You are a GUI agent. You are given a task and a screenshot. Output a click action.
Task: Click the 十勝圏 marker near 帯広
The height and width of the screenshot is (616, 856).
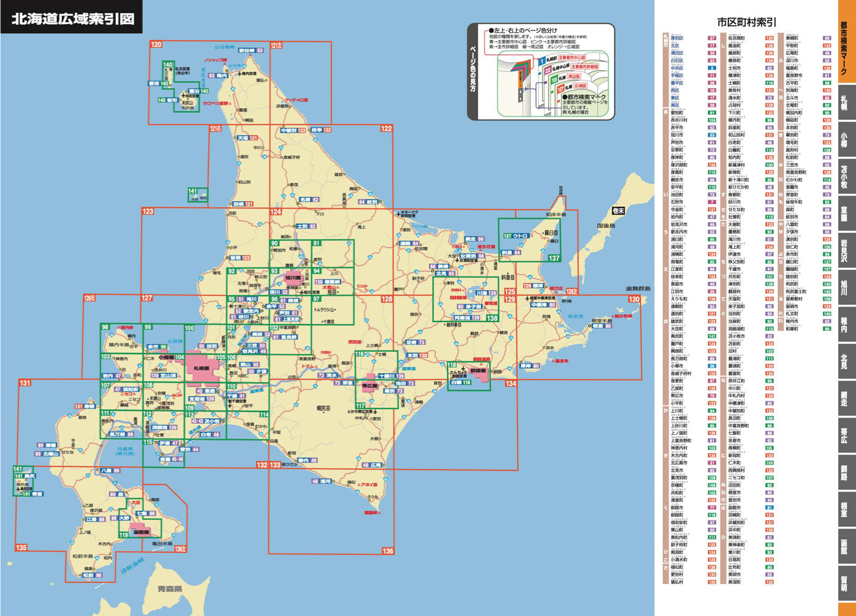tap(390, 376)
